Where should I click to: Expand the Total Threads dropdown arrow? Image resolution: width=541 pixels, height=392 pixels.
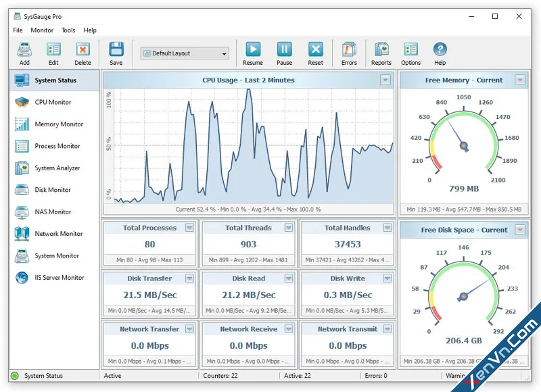[289, 228]
